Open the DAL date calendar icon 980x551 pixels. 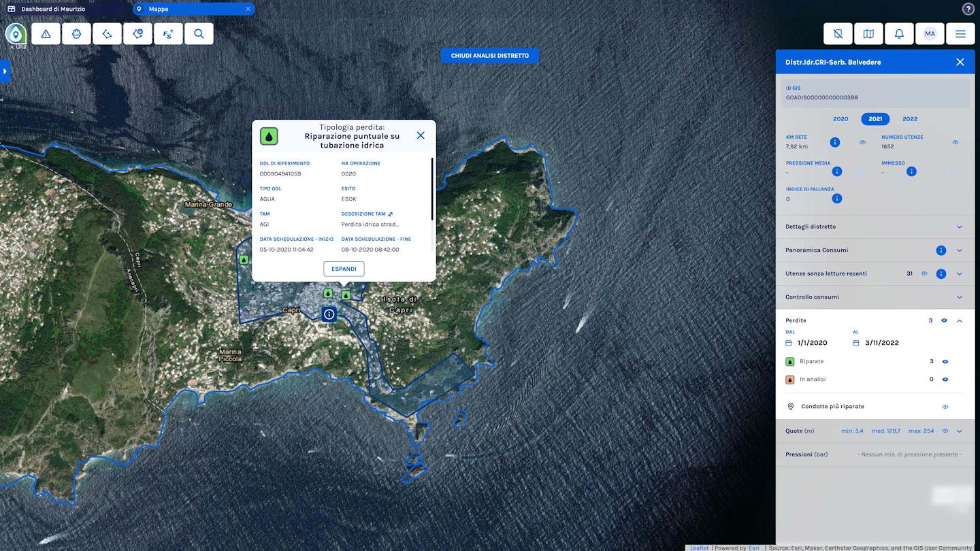(x=789, y=343)
